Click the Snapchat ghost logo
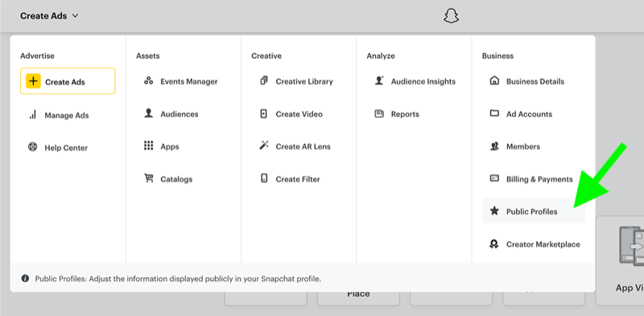This screenshot has height=316, width=644. (x=451, y=16)
